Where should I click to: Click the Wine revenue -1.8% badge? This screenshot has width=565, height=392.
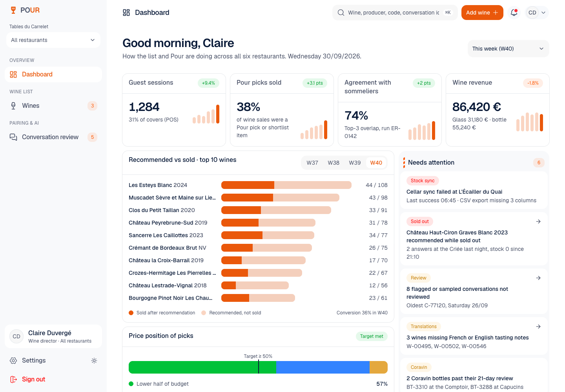pyautogui.click(x=533, y=83)
